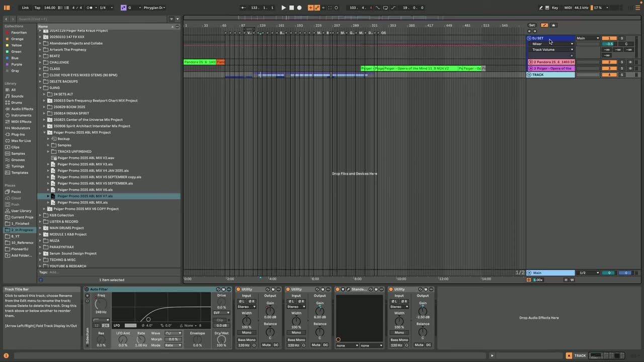Click the Auto Filter Freq knob
The image size is (644, 362).
pyautogui.click(x=101, y=305)
